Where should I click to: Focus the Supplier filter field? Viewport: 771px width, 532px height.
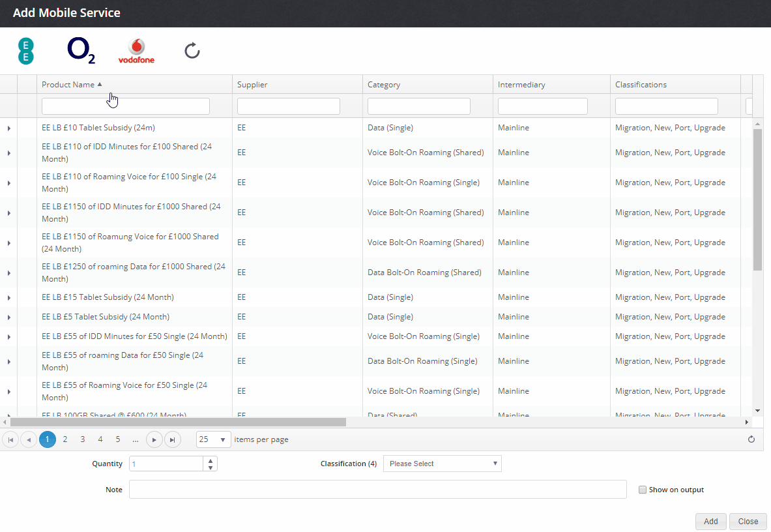pos(289,106)
